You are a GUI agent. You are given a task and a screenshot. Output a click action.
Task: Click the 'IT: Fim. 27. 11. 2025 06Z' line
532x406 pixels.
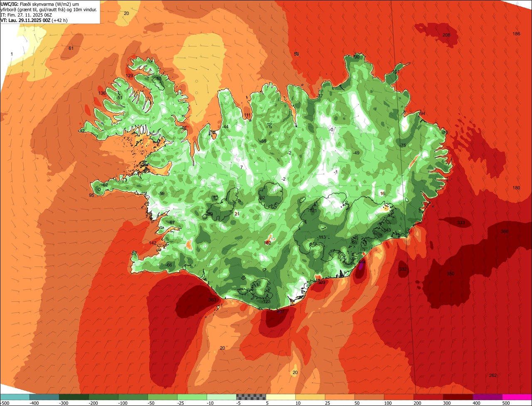[x=26, y=15]
